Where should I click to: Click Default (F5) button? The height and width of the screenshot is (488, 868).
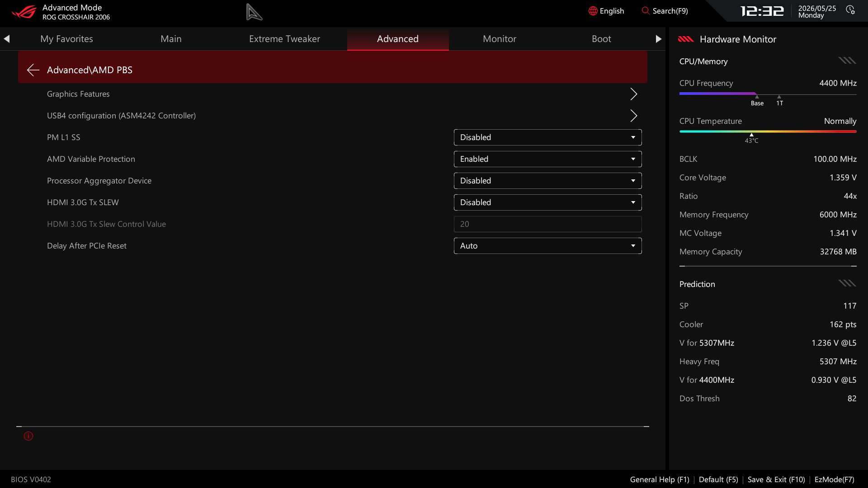(x=718, y=479)
